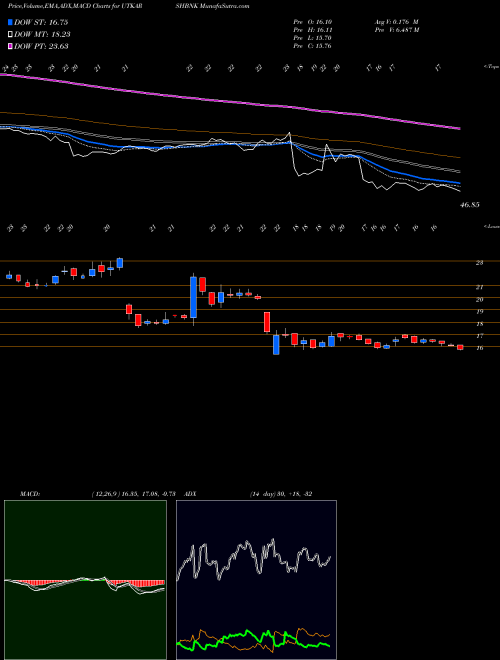Click the 'Avg V: 6.176 M' volume value
The width and height of the screenshot is (500, 660).
tap(396, 22)
